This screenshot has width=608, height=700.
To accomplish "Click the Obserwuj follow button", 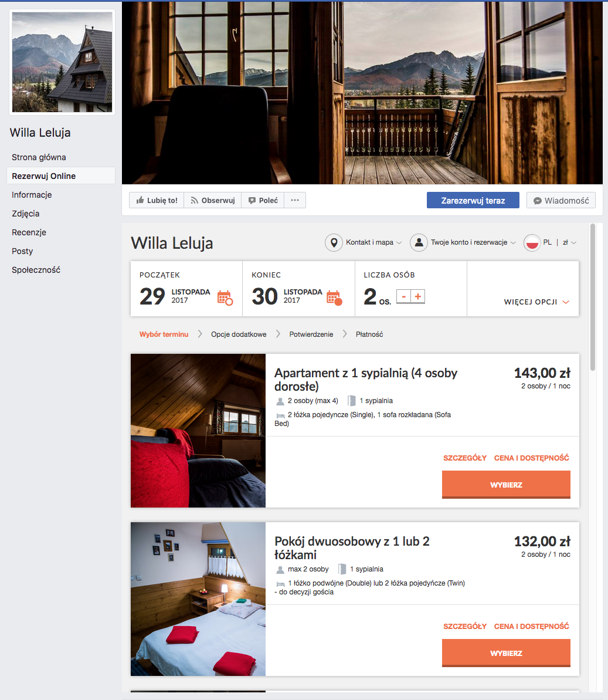I will click(213, 200).
